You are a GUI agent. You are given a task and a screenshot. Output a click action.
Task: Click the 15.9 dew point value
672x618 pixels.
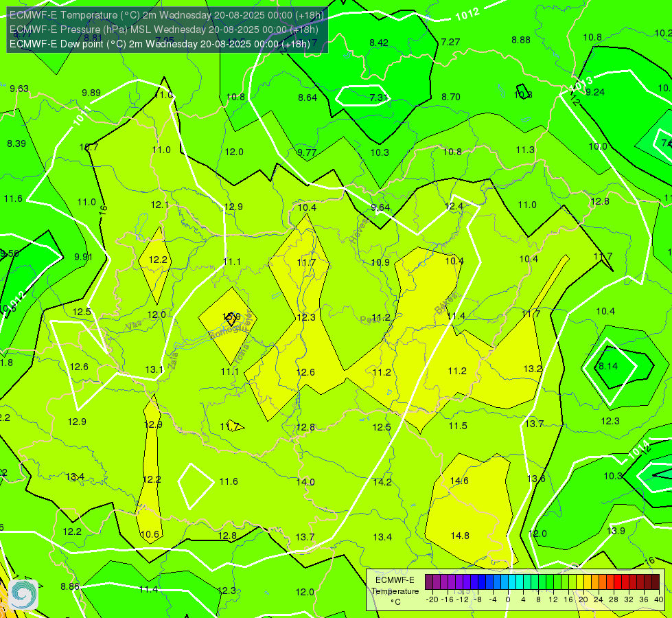click(x=231, y=317)
